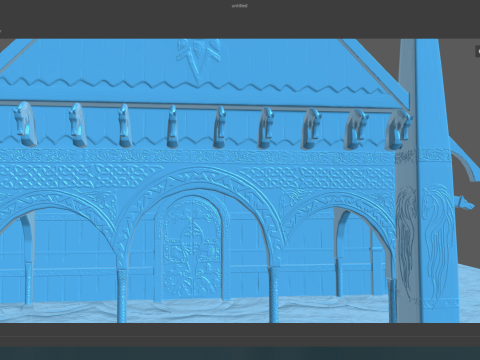
Task: Click the "untitled" window title text
Action: pyautogui.click(x=239, y=6)
